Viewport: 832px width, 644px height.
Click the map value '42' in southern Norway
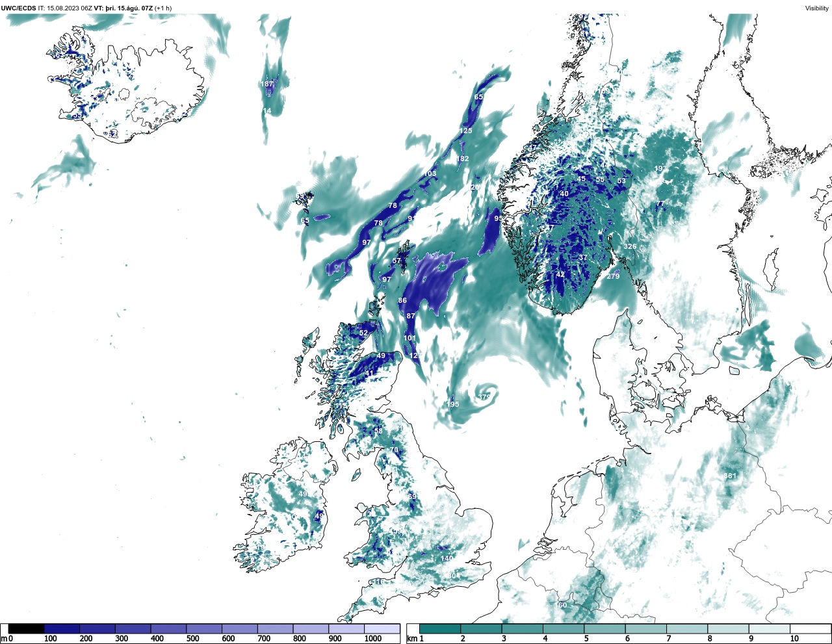coord(560,274)
